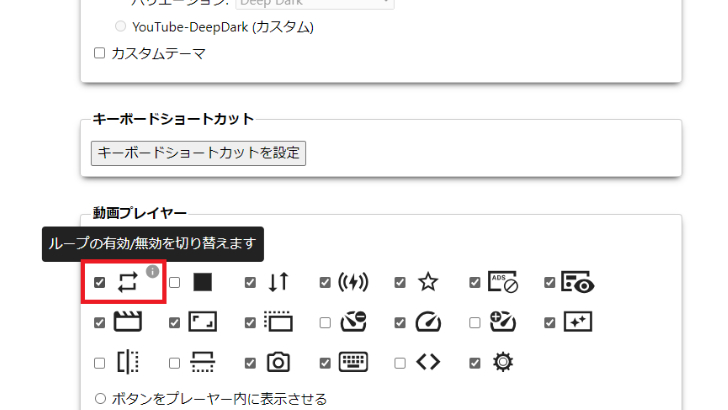Click the volume booster lightning icon

[353, 282]
